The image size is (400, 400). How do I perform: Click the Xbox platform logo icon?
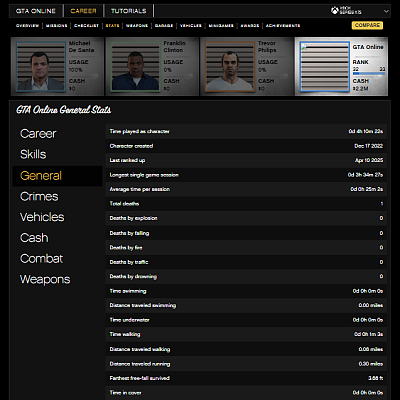coord(335,11)
